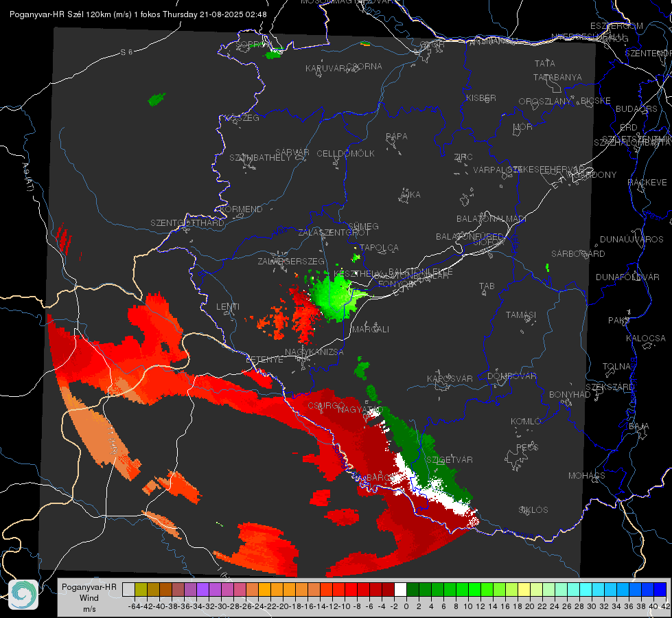Click the SUMEG city label
This screenshot has width=672, height=618.
pos(363,226)
